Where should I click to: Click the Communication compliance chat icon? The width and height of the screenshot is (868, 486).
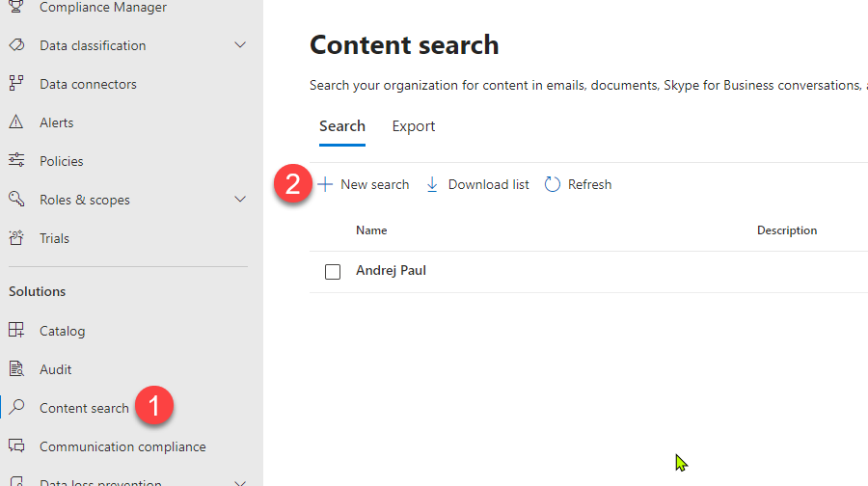coord(16,446)
